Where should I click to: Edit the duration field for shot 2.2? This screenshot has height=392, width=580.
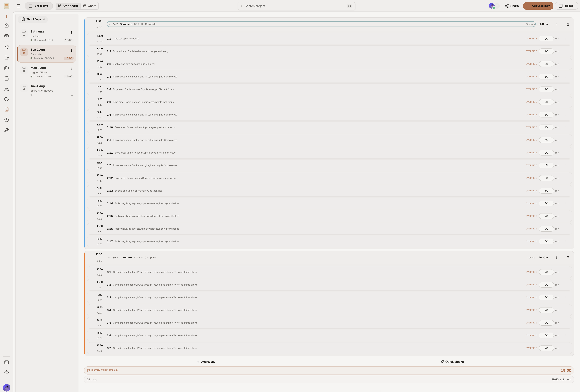(x=546, y=51)
